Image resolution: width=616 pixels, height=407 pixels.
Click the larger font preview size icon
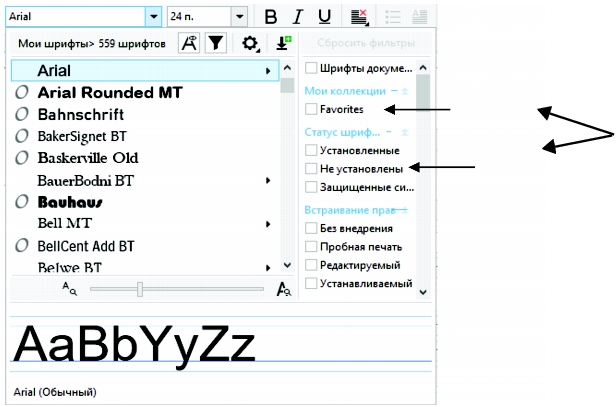(283, 289)
